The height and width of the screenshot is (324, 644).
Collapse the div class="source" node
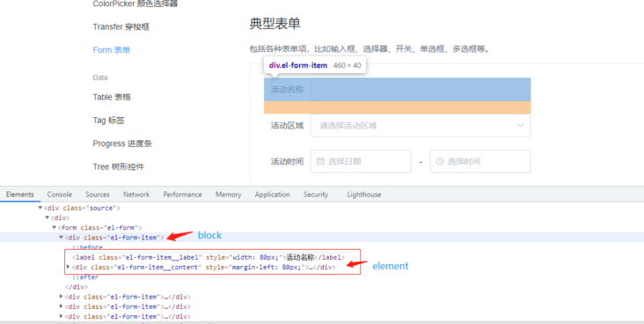click(x=40, y=208)
